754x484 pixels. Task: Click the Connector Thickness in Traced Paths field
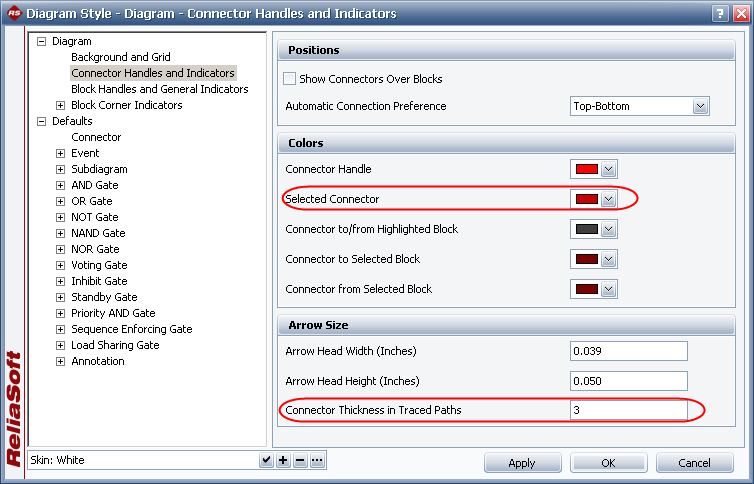coord(628,410)
